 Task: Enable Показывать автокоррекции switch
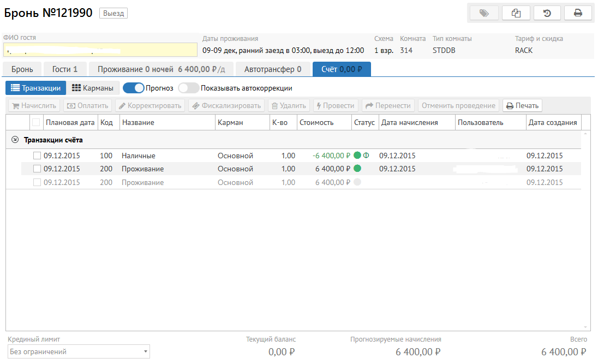[x=189, y=88]
